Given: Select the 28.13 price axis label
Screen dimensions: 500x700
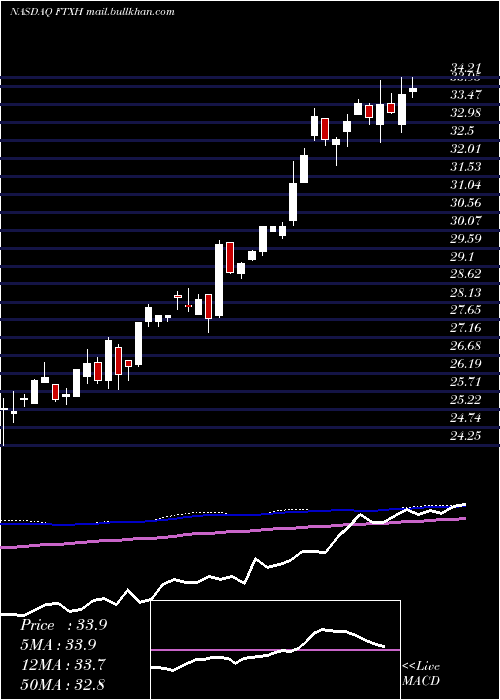Looking at the screenshot, I should pos(466,292).
